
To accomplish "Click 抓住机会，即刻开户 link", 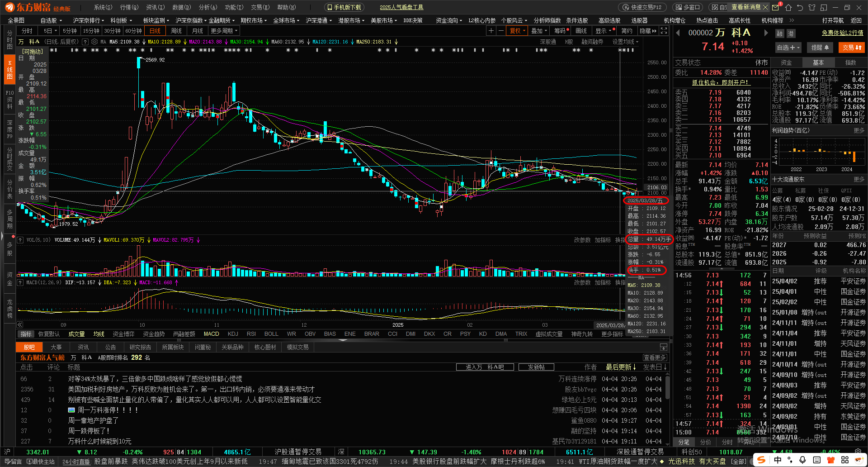I will coord(721,82).
